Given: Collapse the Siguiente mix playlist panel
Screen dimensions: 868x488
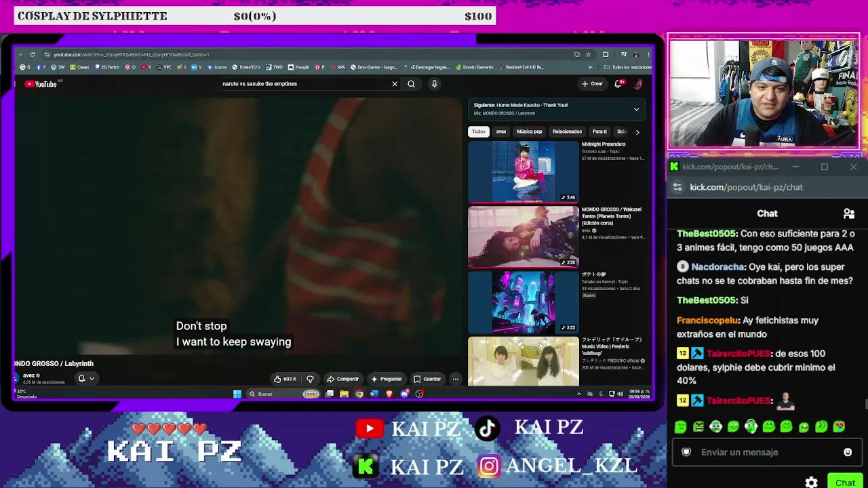Looking at the screenshot, I should (x=636, y=109).
